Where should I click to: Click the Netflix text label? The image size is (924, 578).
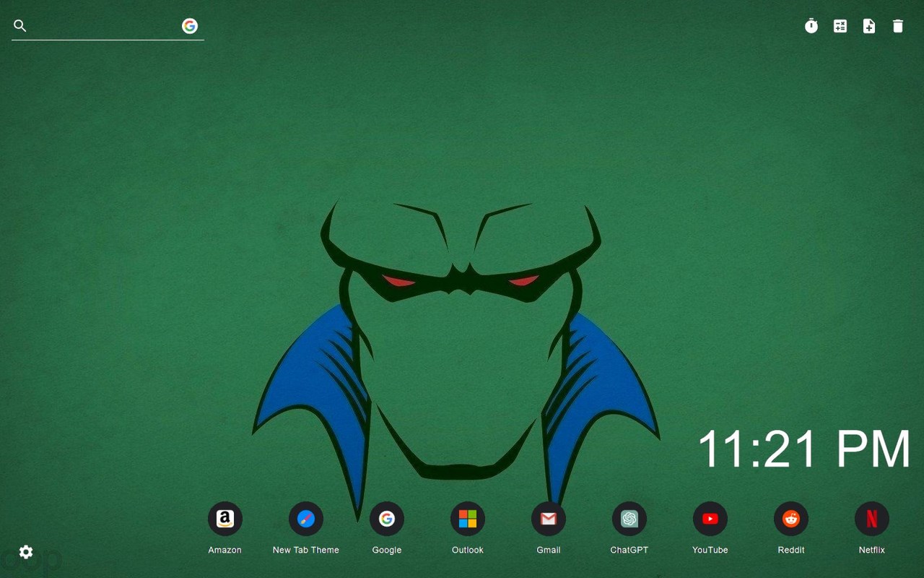(872, 550)
